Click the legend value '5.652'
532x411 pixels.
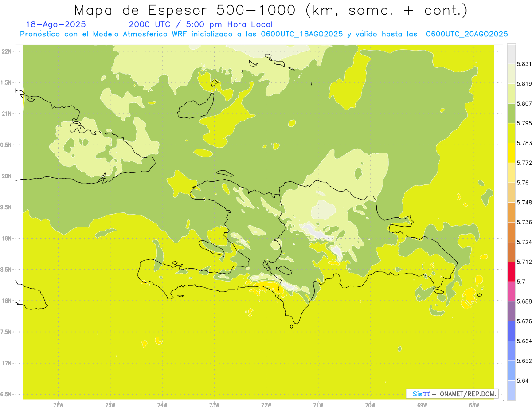click(x=524, y=361)
